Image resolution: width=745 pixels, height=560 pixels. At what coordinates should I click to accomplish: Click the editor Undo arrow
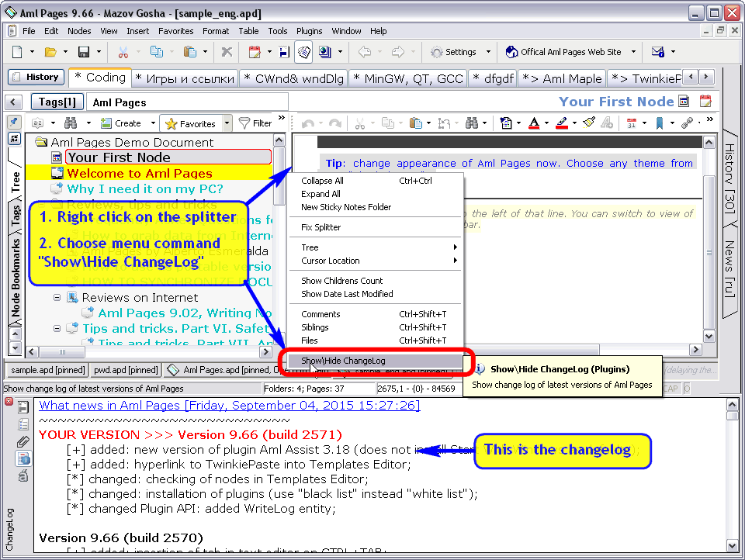pyautogui.click(x=308, y=123)
